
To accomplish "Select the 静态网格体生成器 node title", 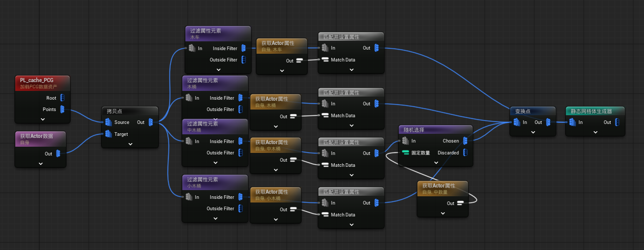I will point(591,111).
